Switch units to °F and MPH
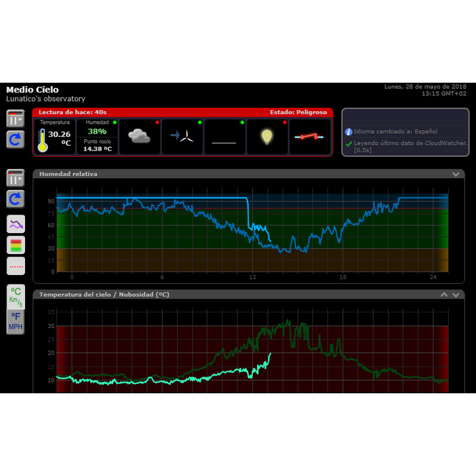Image resolution: width=476 pixels, height=476 pixels. 15,322
